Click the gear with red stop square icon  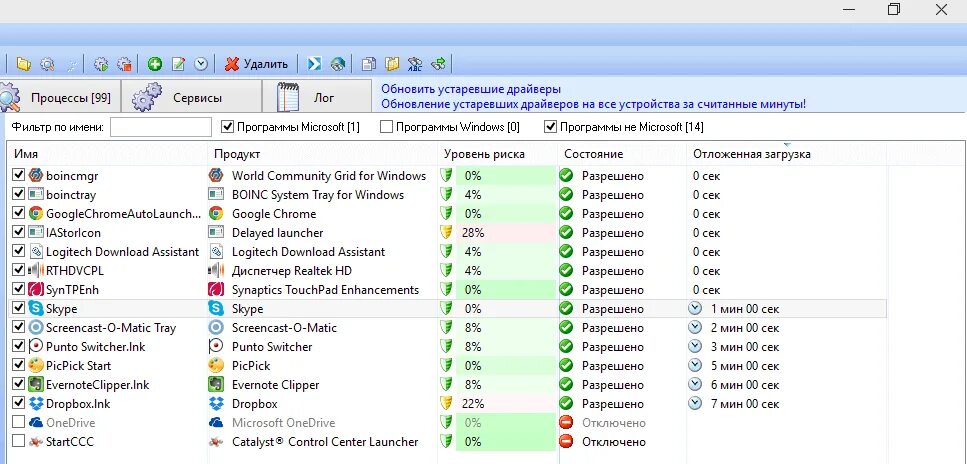[125, 64]
